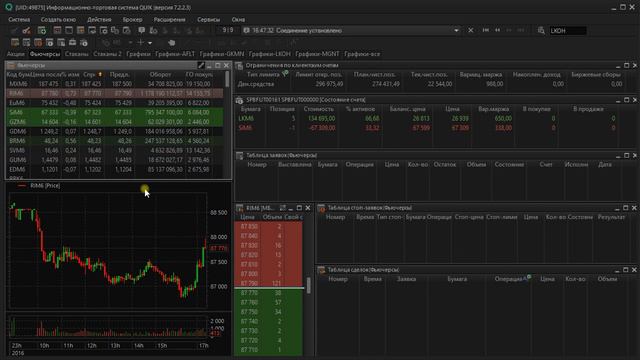The width and height of the screenshot is (640, 360).
Task: Click the LKOH instrument search field
Action: click(x=568, y=31)
